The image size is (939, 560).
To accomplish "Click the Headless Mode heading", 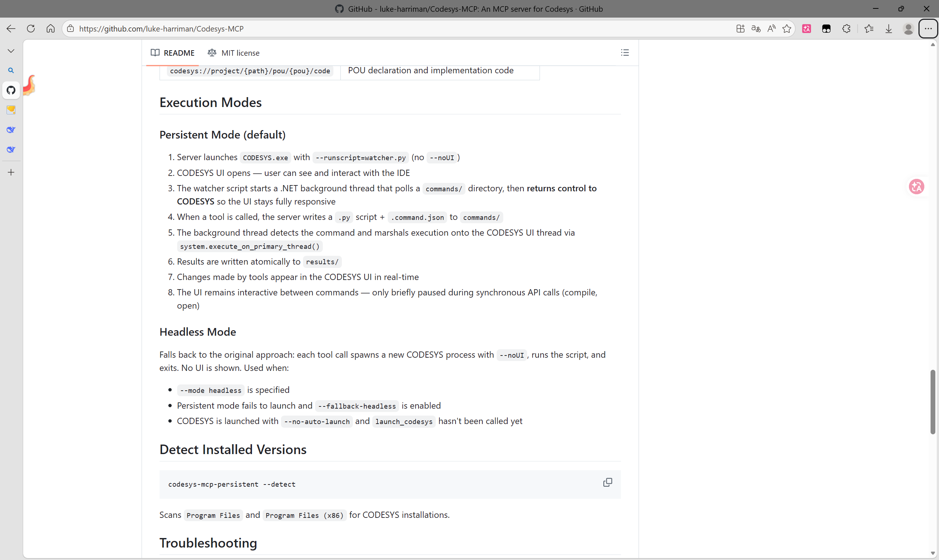I will coord(197,332).
